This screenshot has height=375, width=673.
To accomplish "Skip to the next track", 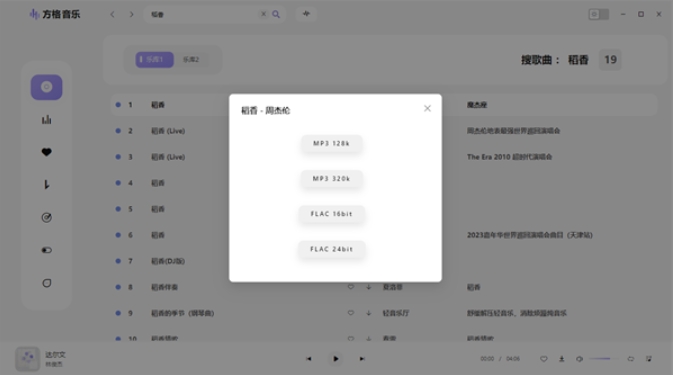I will 362,359.
